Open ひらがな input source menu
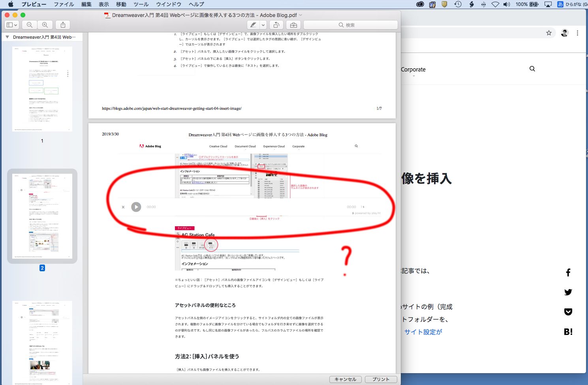The image size is (588, 385). [x=572, y=4]
